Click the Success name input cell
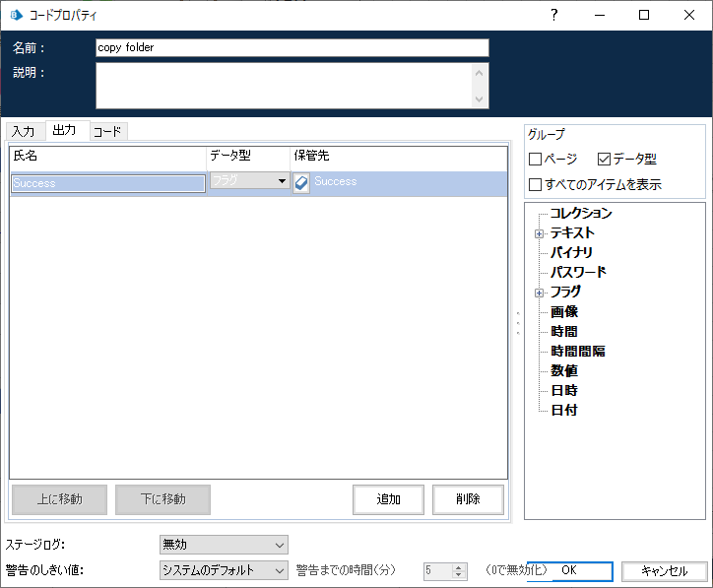713x588 pixels. [108, 183]
